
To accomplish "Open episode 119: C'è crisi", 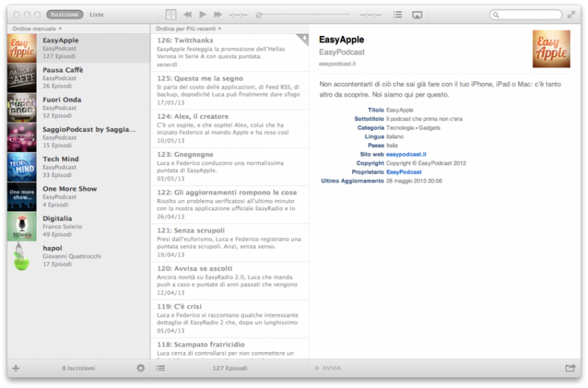I will click(x=230, y=319).
